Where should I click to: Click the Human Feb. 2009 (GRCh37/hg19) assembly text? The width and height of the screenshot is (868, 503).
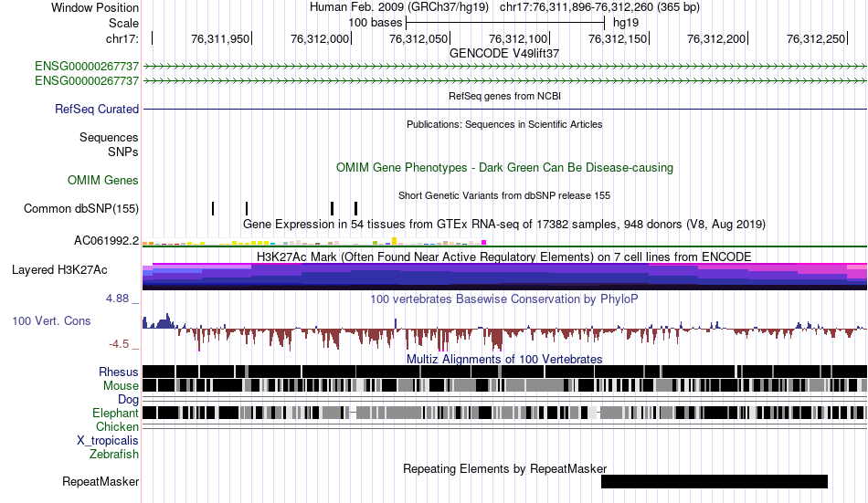399,7
